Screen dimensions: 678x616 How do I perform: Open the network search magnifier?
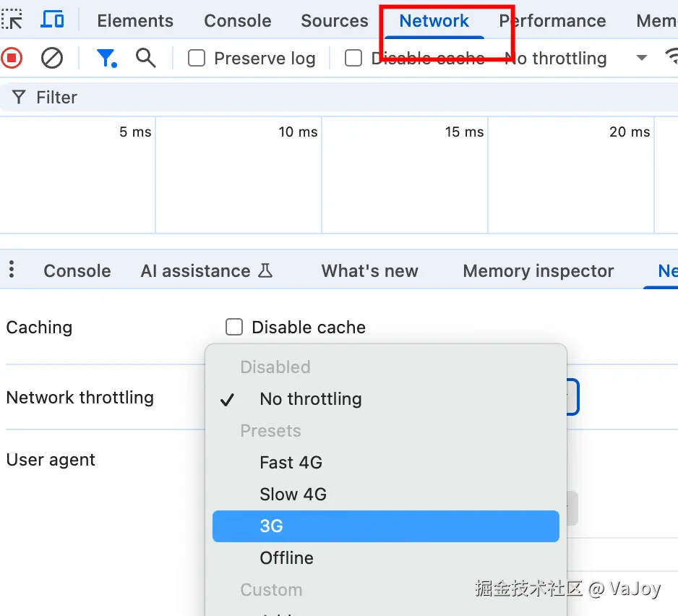[x=146, y=58]
